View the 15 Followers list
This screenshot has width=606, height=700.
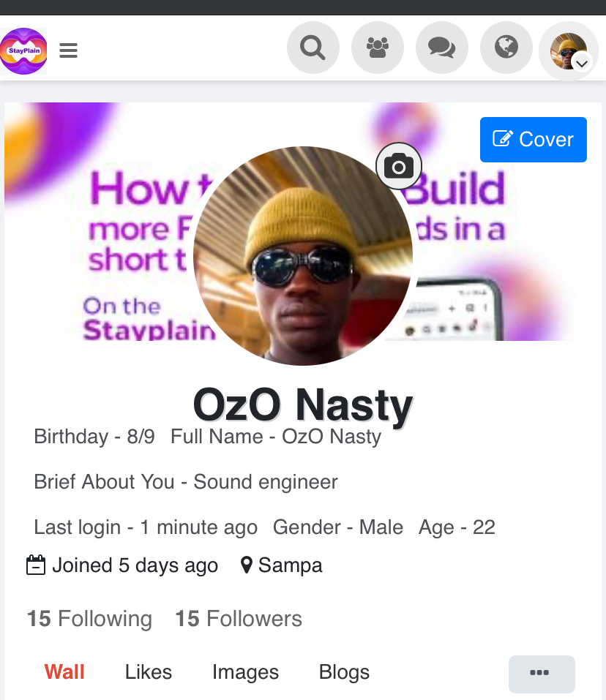tap(239, 619)
